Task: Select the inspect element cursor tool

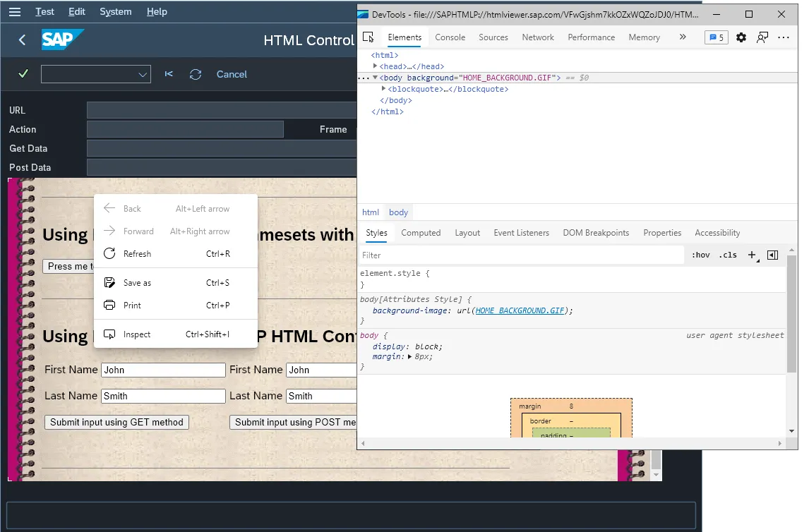Action: [368, 37]
